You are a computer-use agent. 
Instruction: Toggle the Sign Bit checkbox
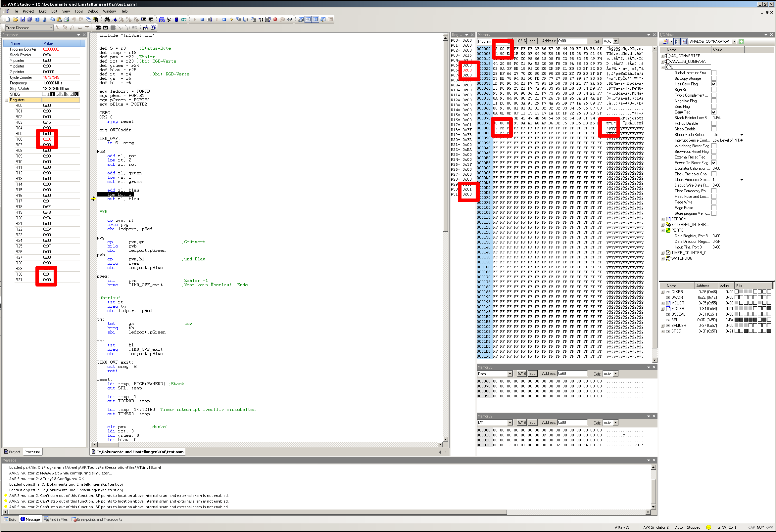coord(714,90)
